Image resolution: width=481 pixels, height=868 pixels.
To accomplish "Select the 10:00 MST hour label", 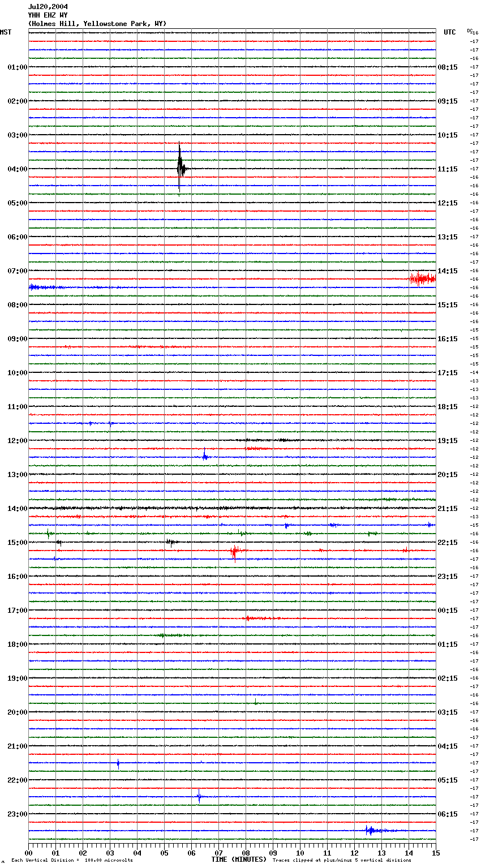I will 18,373.
